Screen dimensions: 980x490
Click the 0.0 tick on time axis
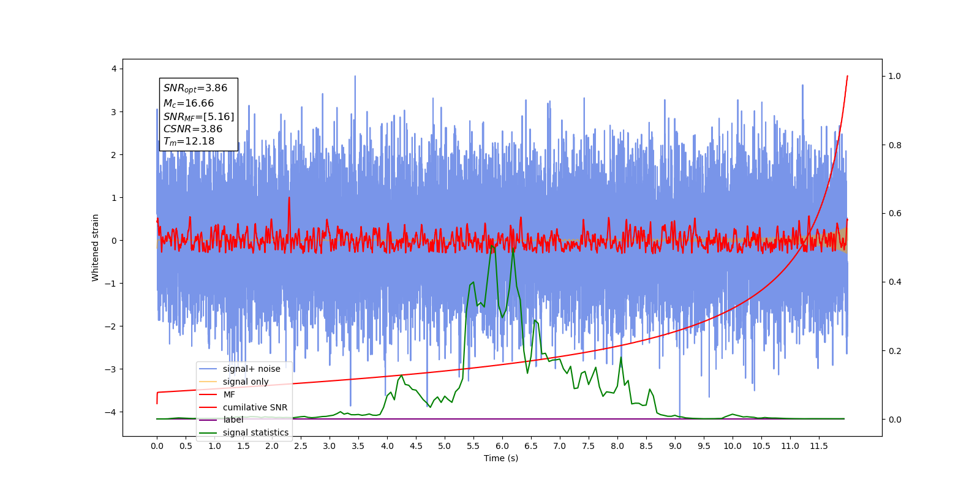pyautogui.click(x=157, y=446)
